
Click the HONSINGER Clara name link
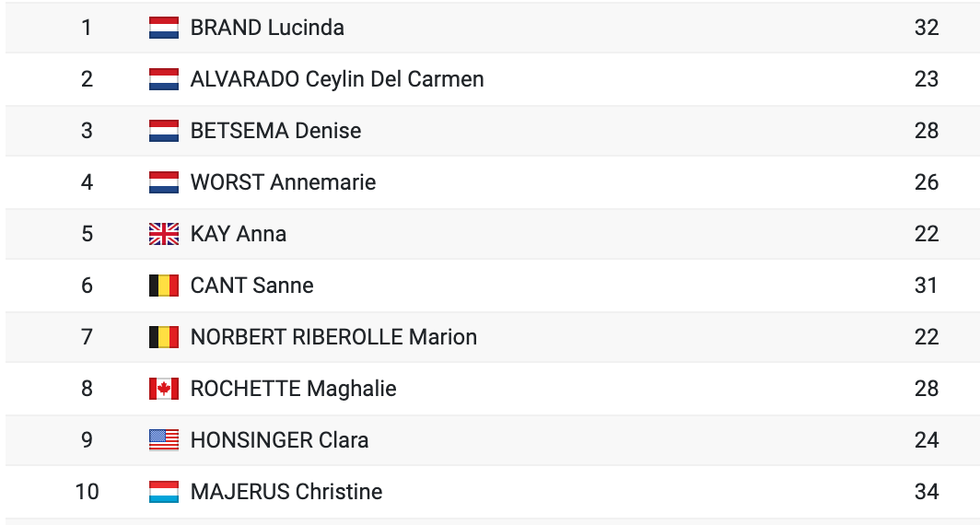279,440
